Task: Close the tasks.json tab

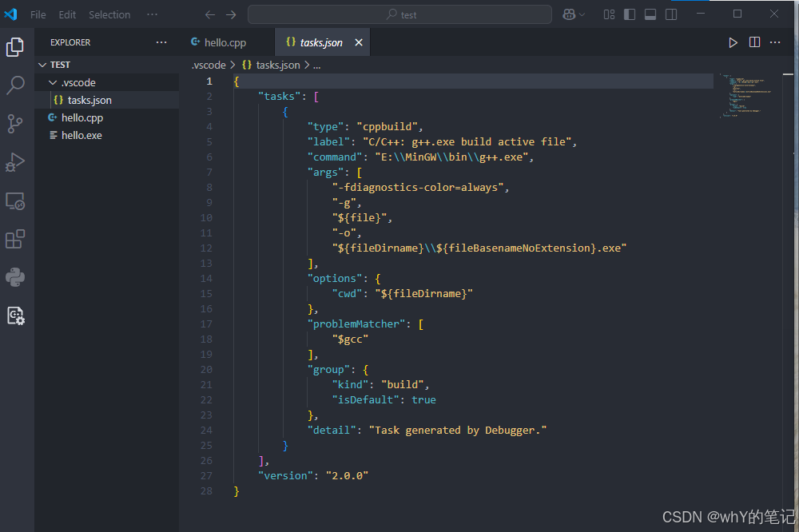Action: [359, 42]
